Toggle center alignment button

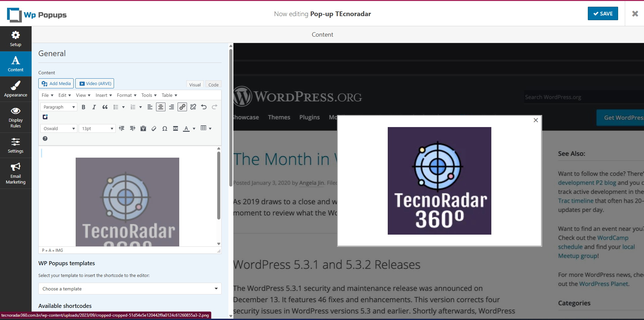click(x=161, y=107)
